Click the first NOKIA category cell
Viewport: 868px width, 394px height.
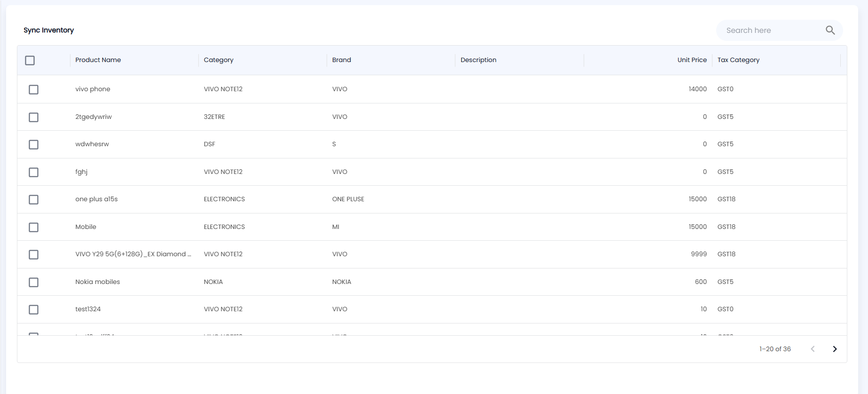point(213,282)
